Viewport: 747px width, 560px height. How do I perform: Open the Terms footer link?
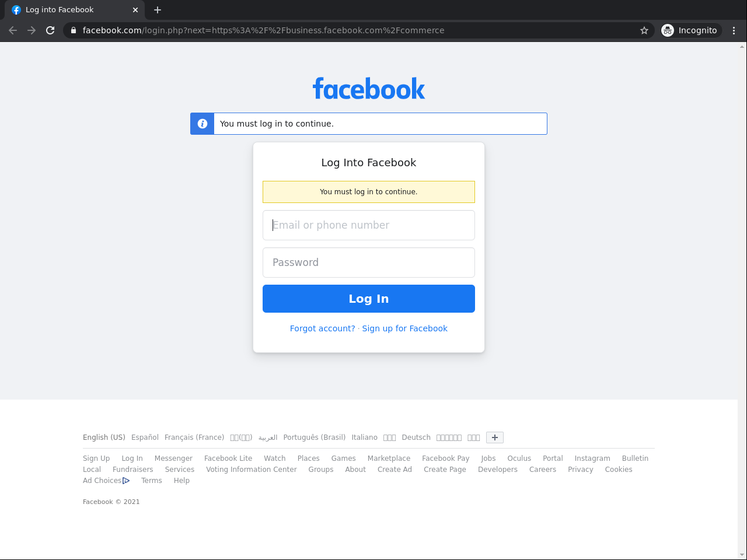tap(152, 481)
